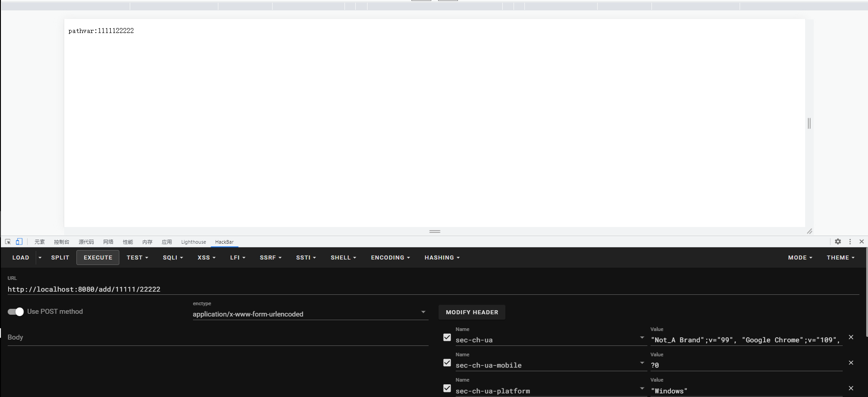Open the XSS dropdown menu
Screen dimensions: 868x397
(206, 258)
